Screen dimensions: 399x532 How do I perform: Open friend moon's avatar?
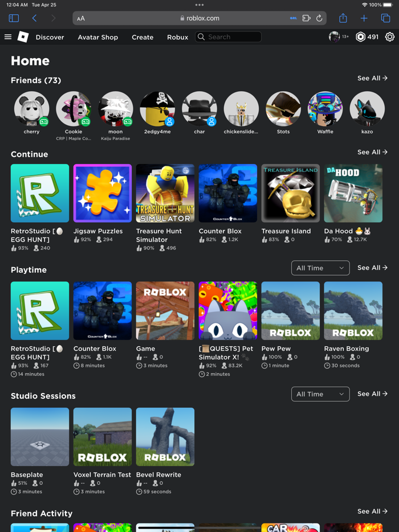tap(116, 109)
